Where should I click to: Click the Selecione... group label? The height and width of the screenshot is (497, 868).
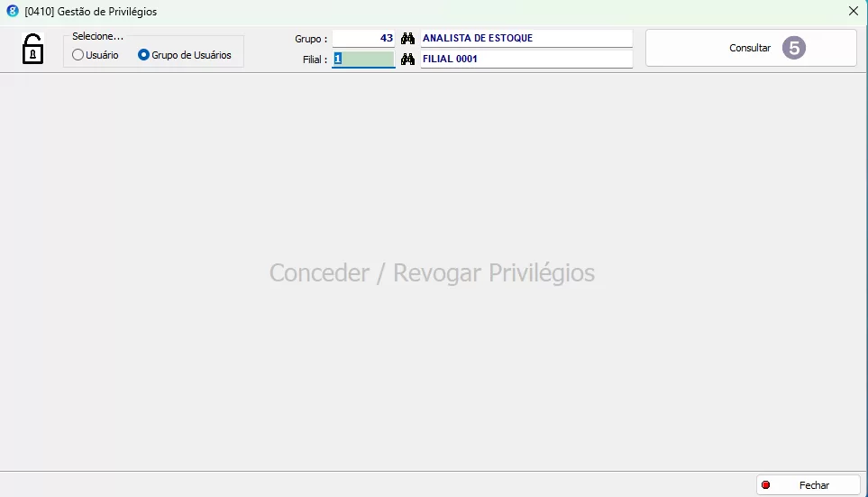pos(97,36)
